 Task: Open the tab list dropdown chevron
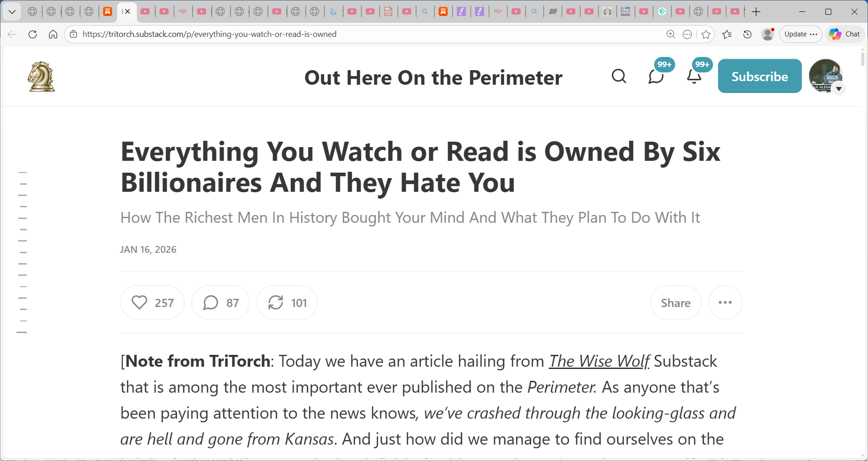[x=12, y=11]
